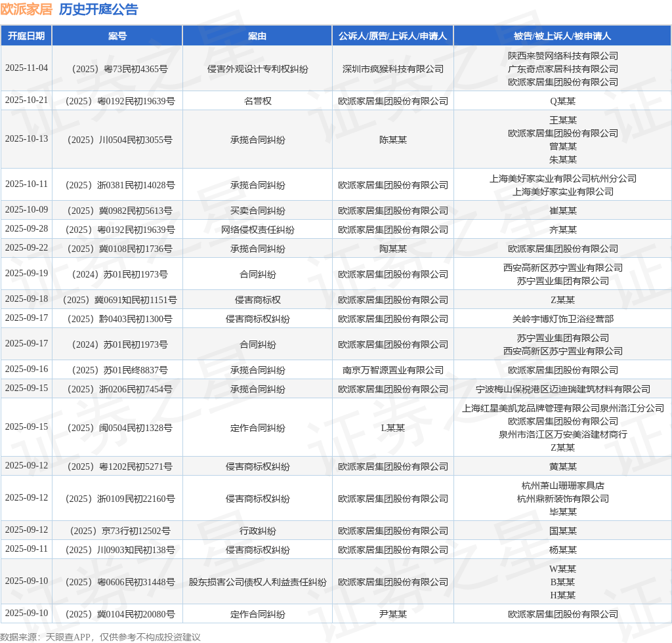Viewport: 672px width, 643px height.
Task: Click defendant 毕某某
Action: coord(562,512)
